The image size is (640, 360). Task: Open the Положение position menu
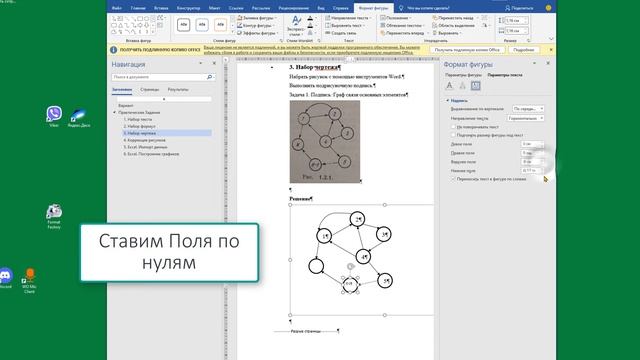click(x=396, y=18)
